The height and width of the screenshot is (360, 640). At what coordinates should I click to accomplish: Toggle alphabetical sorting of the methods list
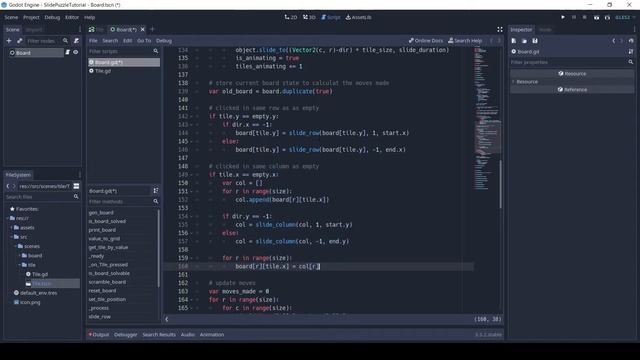pos(156,191)
